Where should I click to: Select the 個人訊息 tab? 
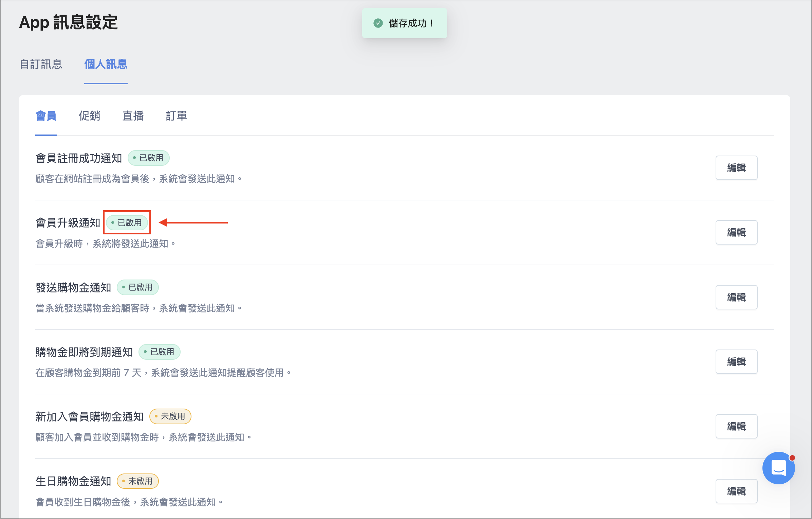pos(106,64)
